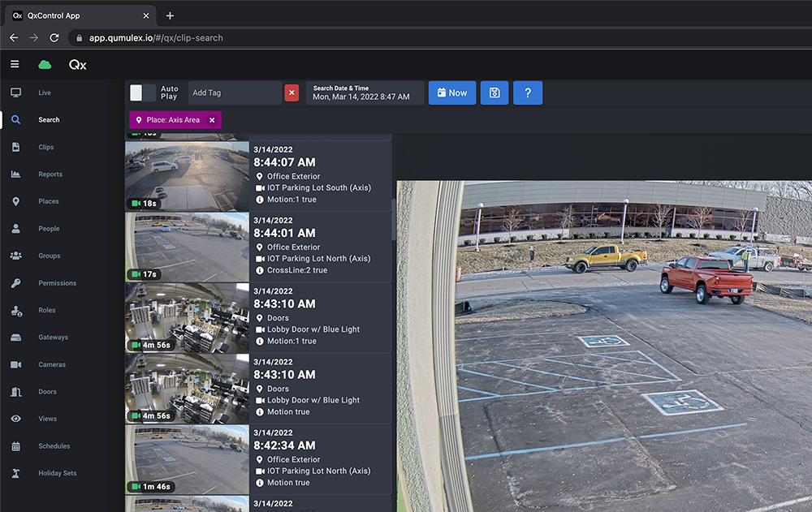Click the Gateways device icon

16,338
